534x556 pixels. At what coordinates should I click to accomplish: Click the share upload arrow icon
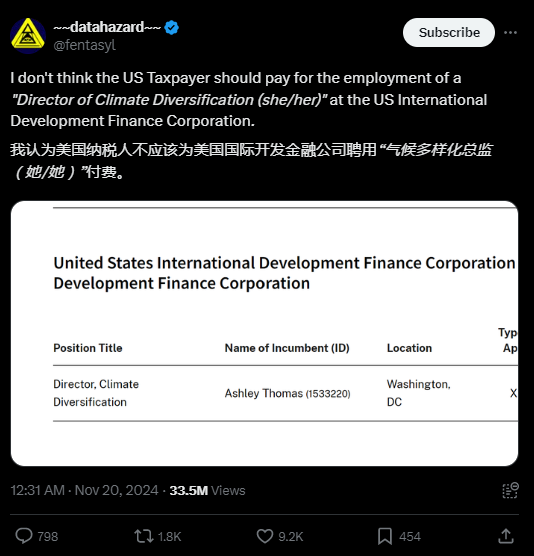coord(506,536)
